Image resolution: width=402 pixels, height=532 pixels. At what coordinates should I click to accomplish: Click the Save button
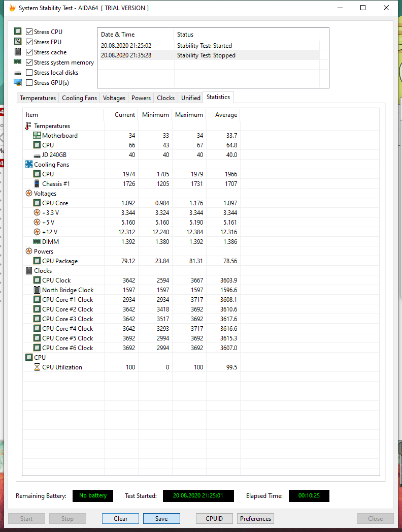[161, 518]
